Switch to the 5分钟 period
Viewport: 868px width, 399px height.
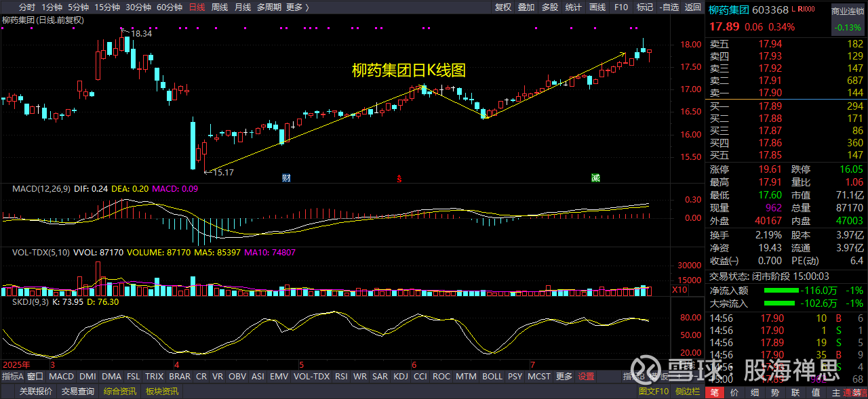[x=79, y=7]
